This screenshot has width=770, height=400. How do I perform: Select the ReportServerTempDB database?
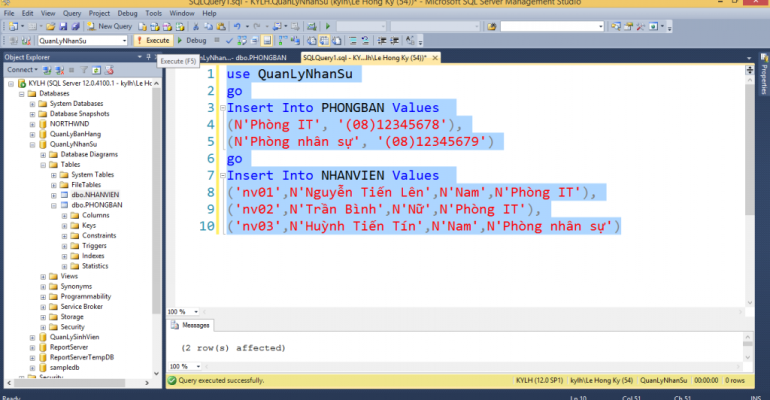(82, 357)
